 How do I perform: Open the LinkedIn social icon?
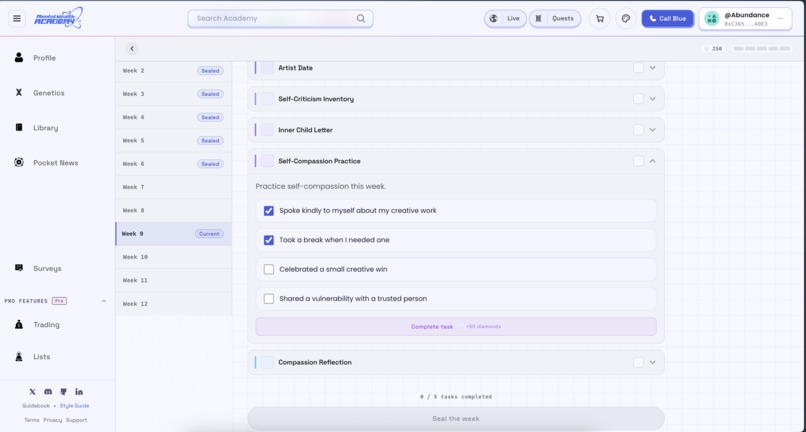point(79,392)
